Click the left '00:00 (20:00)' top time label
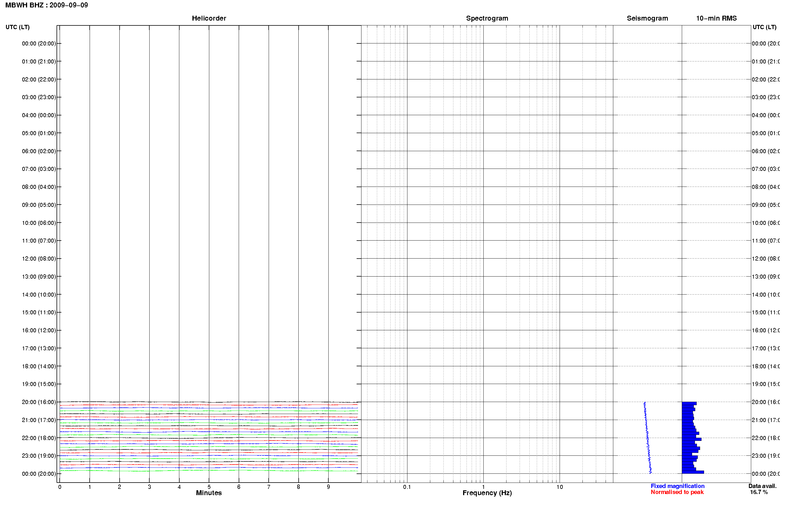The image size is (812, 508). coord(39,43)
